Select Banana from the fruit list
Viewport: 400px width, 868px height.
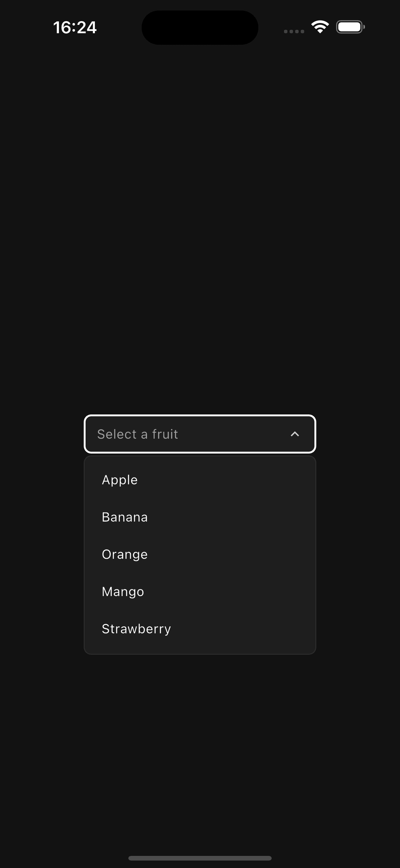pos(124,517)
